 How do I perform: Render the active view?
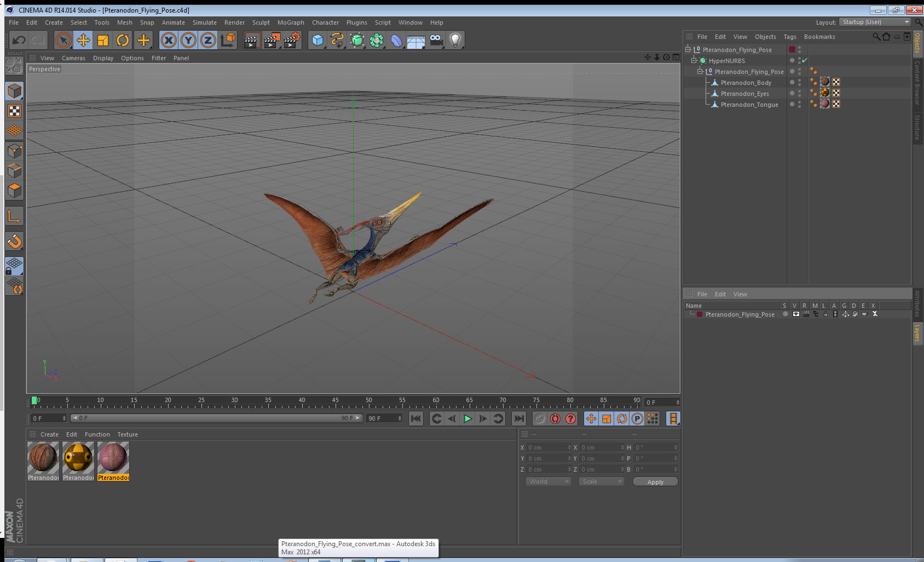tap(252, 40)
